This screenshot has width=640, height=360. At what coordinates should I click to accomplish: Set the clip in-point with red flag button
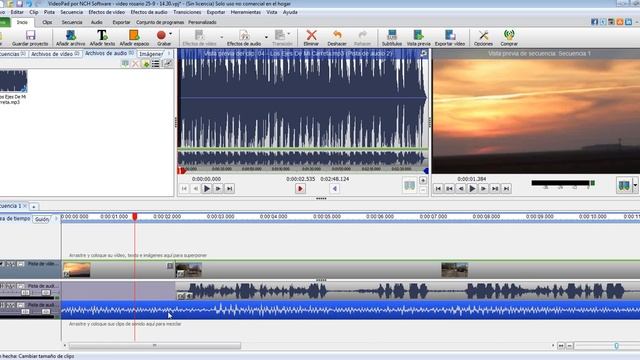coord(300,189)
